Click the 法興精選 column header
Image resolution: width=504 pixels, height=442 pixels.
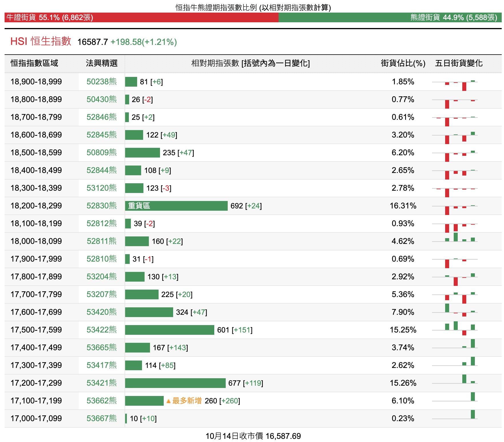coord(102,63)
